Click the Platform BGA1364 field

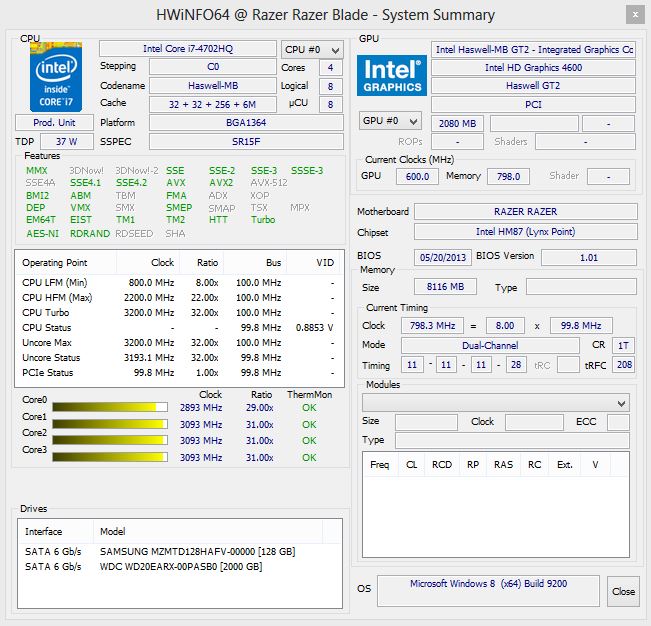[246, 123]
